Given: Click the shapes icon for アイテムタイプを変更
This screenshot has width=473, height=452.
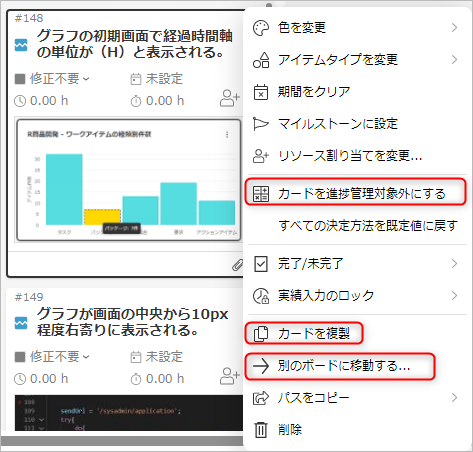Looking at the screenshot, I should (x=261, y=60).
